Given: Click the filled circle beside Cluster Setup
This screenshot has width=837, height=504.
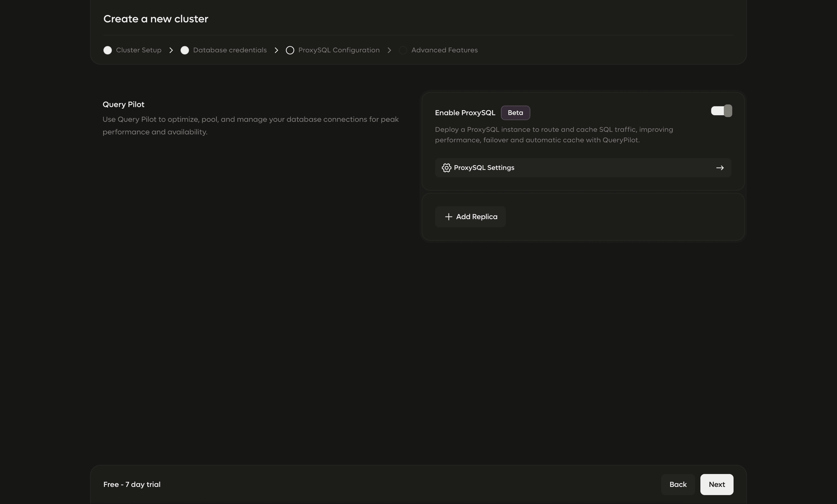Looking at the screenshot, I should tap(107, 50).
